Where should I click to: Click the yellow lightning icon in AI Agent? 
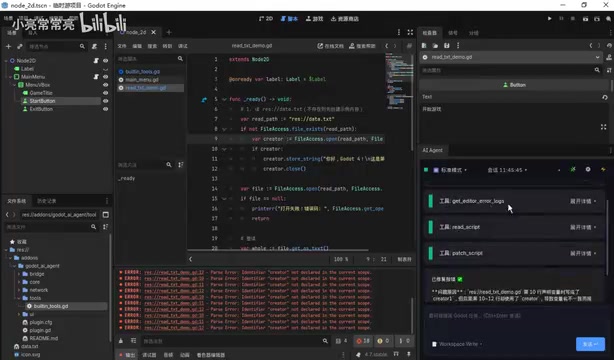[603, 169]
